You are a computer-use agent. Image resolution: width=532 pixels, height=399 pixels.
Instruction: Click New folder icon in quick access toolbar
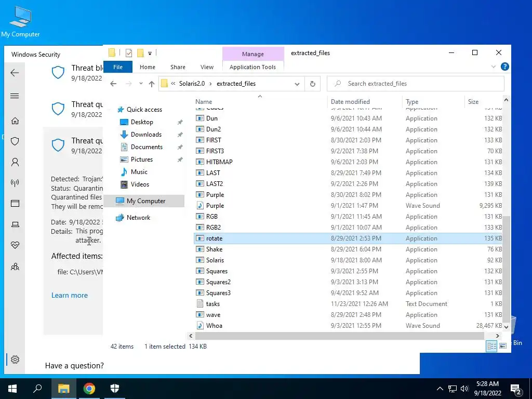[x=140, y=53]
